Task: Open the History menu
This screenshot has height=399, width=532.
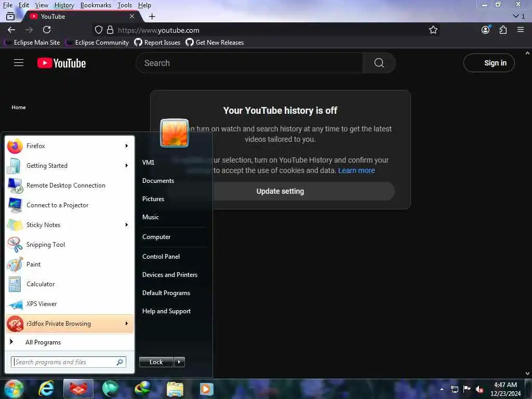Action: (x=64, y=5)
